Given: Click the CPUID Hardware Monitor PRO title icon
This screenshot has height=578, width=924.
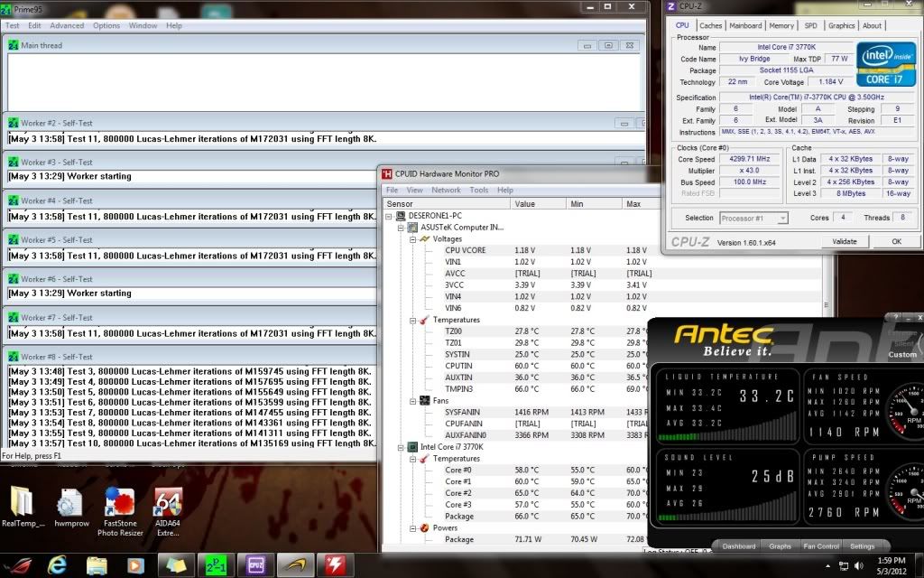Looking at the screenshot, I should click(x=386, y=174).
